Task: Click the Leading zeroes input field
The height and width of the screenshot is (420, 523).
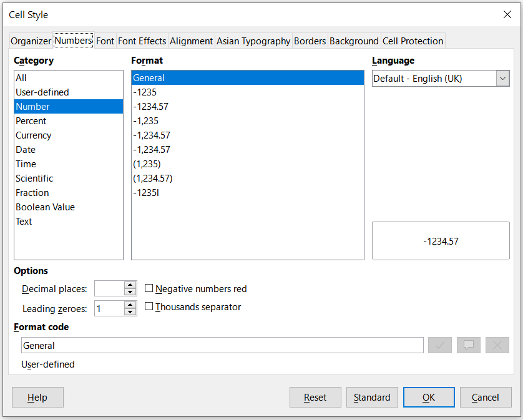Action: tap(109, 308)
